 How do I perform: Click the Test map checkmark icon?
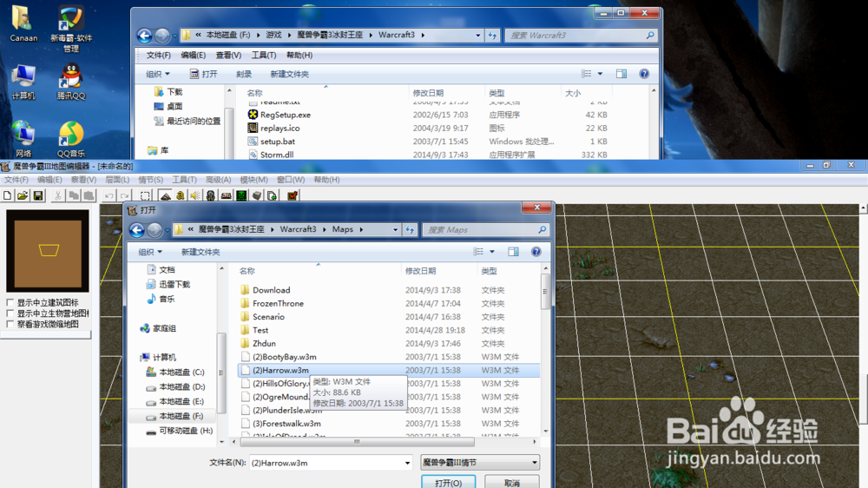tap(293, 195)
